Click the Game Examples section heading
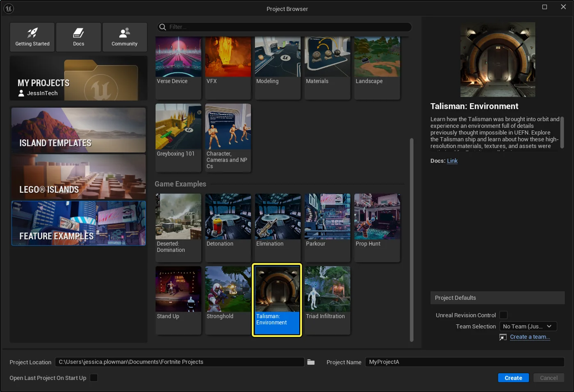This screenshot has height=392, width=574. tap(180, 184)
